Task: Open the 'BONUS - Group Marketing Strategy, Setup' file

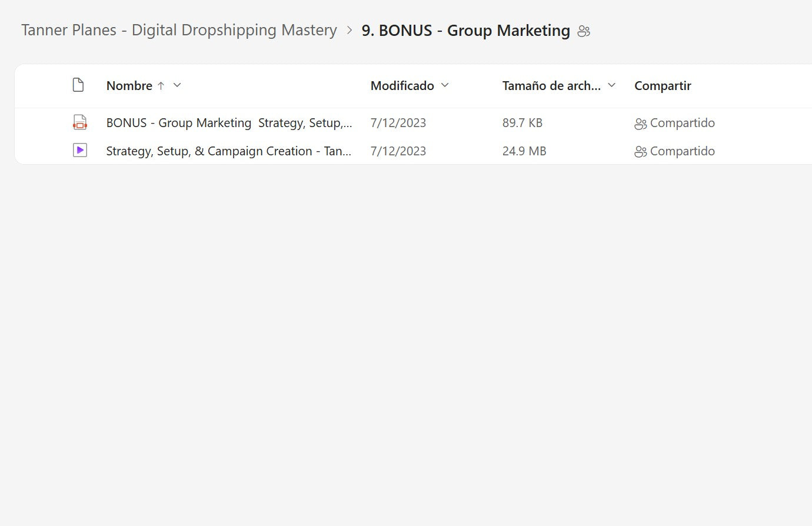Action: [x=229, y=123]
